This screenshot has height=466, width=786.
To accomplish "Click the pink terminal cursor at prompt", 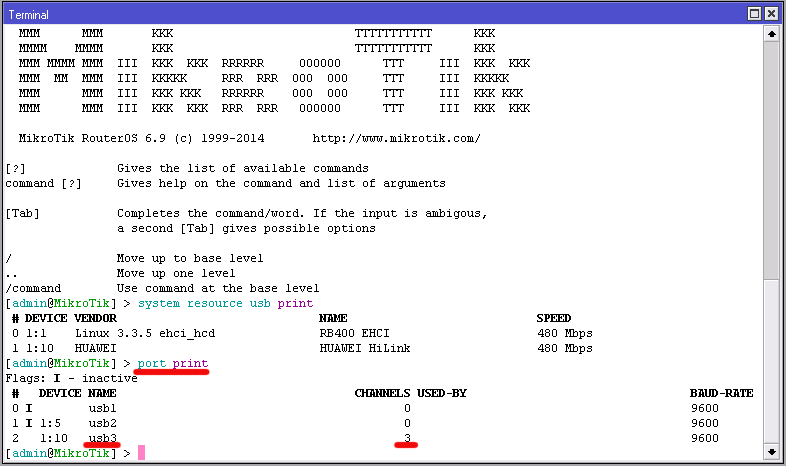I will click(141, 453).
